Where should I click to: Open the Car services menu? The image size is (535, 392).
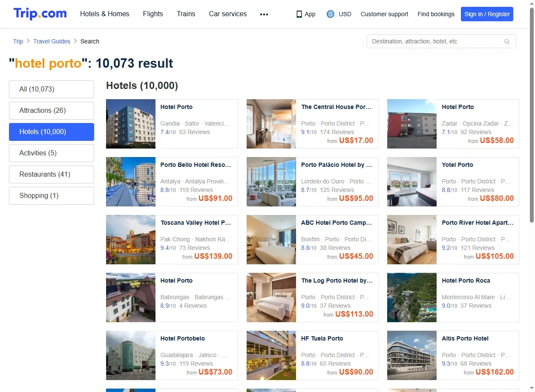[x=228, y=14]
